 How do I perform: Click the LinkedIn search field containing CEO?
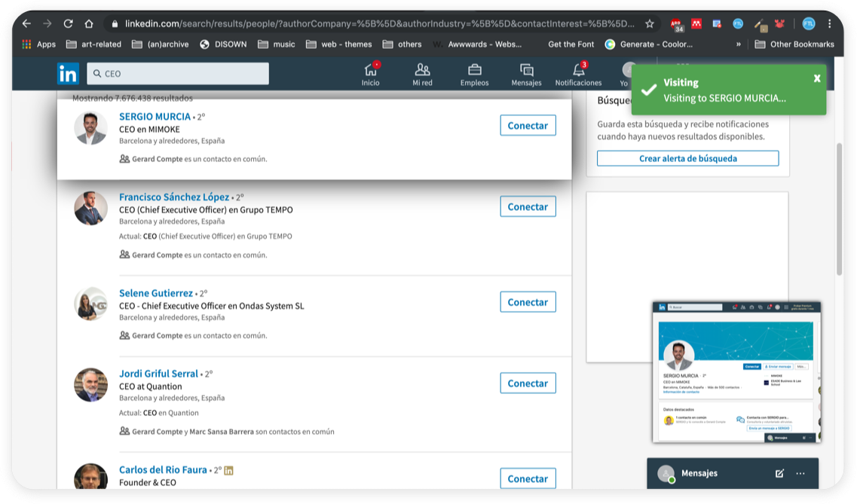click(178, 74)
